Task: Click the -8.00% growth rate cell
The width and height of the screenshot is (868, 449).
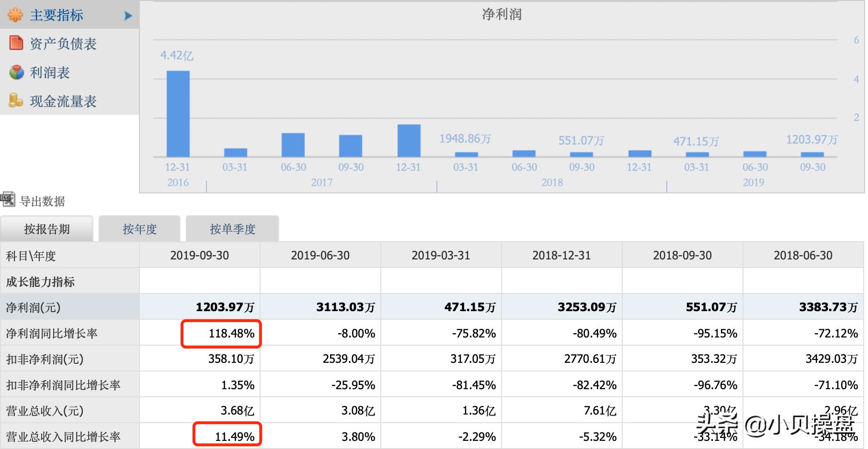Action: (320, 333)
